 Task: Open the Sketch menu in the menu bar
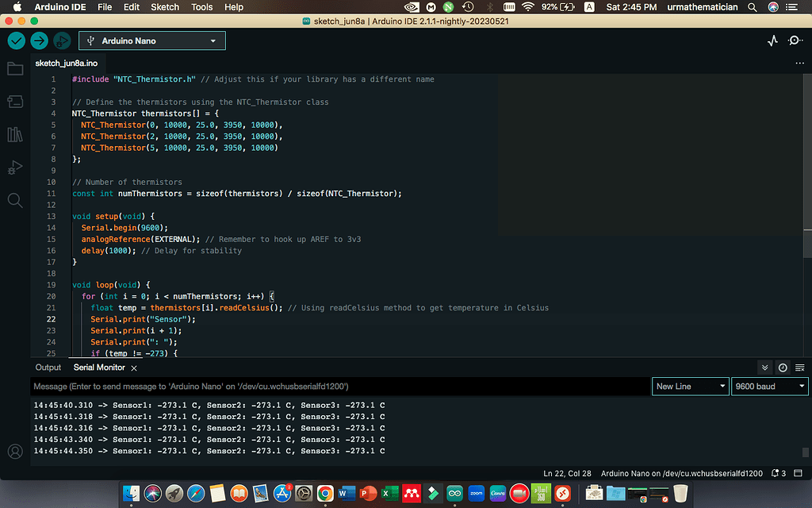[x=165, y=7]
